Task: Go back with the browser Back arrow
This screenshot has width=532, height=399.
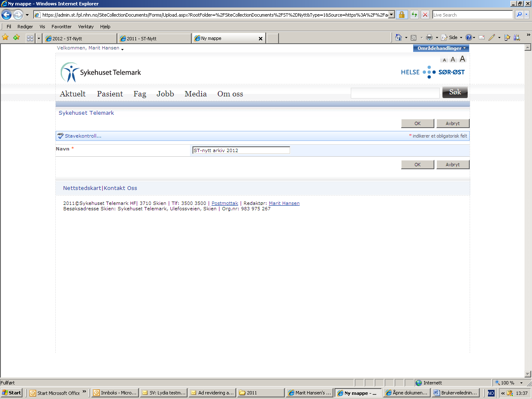Action: point(6,15)
